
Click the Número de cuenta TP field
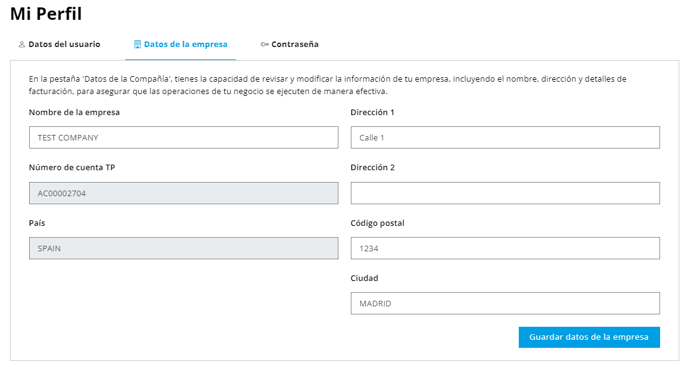183,193
